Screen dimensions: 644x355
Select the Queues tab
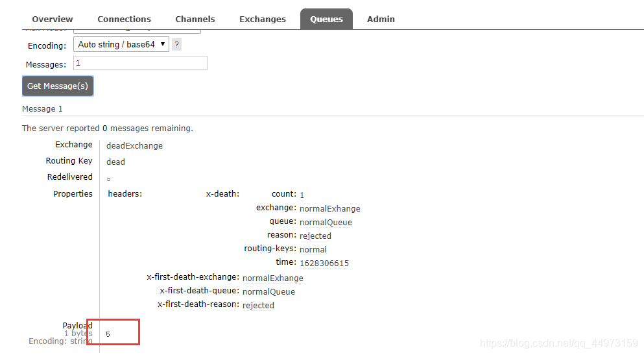pyautogui.click(x=326, y=19)
